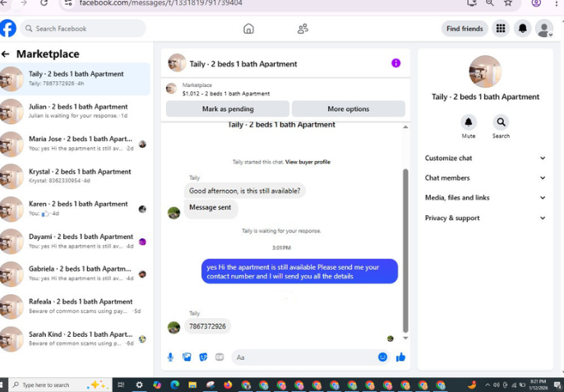
Task: Open conversation information purple icon
Action: (396, 63)
